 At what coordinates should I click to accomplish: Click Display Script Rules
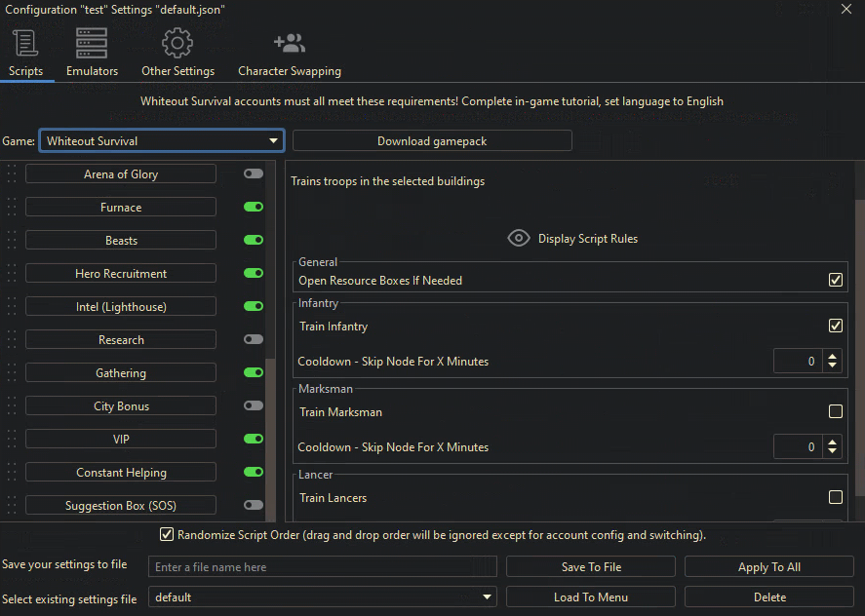pos(587,238)
